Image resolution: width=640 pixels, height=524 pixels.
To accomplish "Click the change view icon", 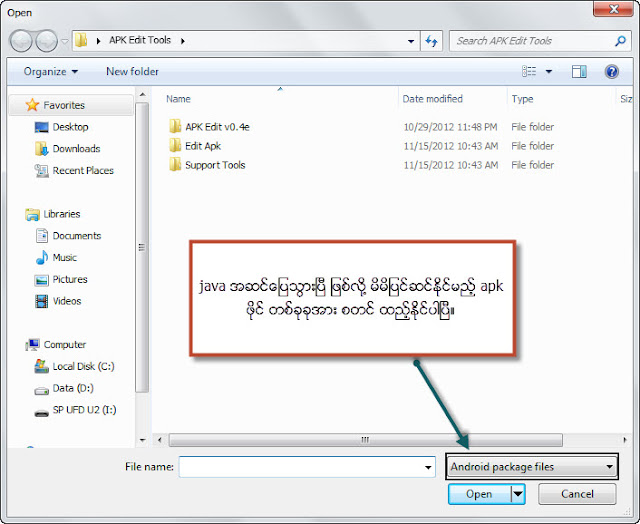I will tap(529, 71).
